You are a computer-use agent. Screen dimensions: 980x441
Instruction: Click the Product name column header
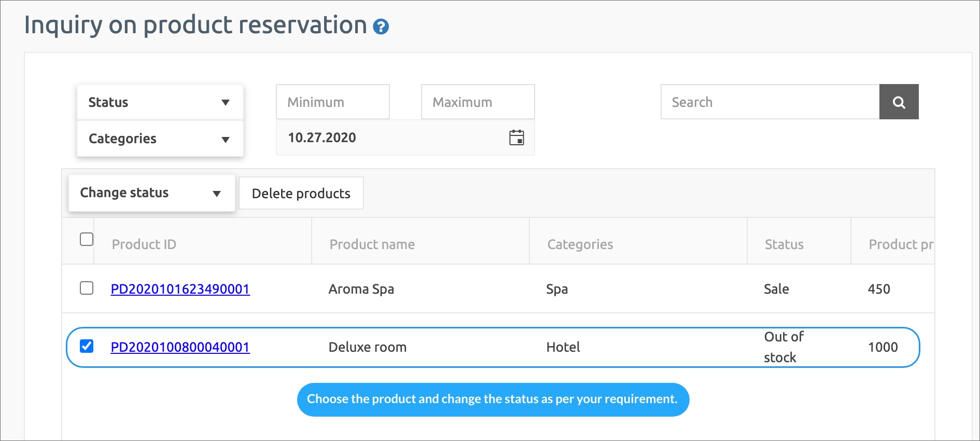click(x=372, y=244)
